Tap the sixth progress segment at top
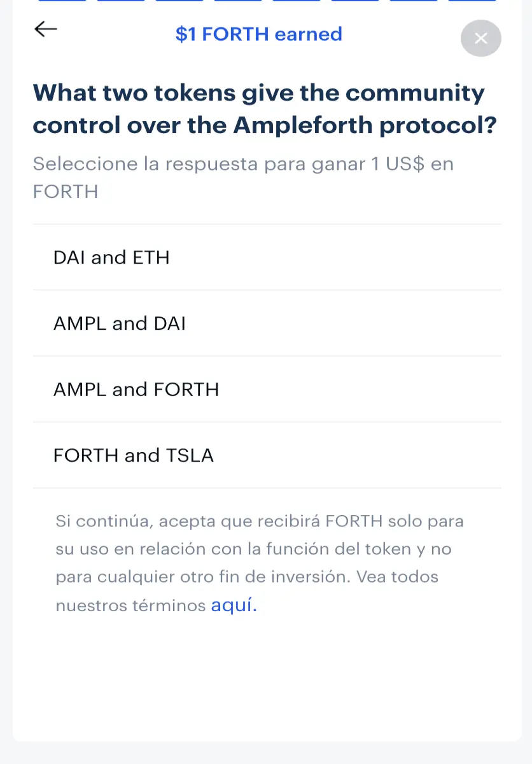Image resolution: width=532 pixels, height=764 pixels. (355, 1)
